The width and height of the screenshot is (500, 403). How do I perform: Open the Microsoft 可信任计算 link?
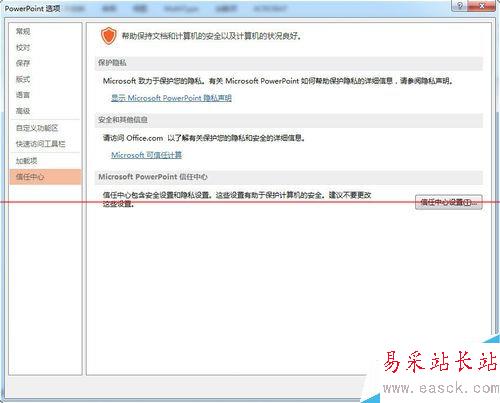(x=147, y=155)
